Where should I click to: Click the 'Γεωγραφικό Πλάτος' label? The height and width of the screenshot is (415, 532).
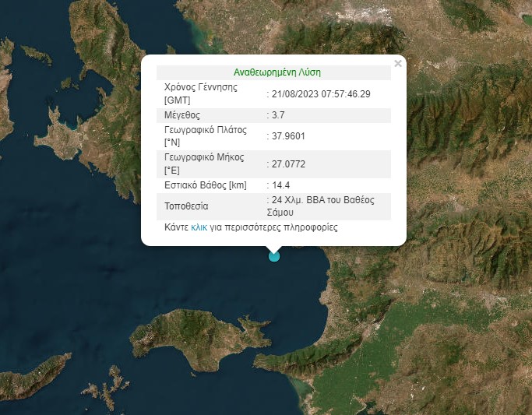pyautogui.click(x=205, y=131)
